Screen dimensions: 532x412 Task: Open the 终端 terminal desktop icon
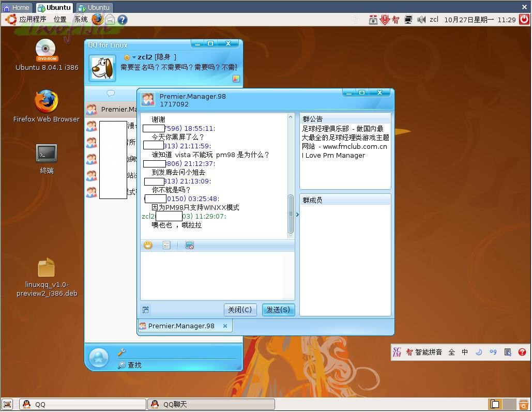tap(47, 159)
